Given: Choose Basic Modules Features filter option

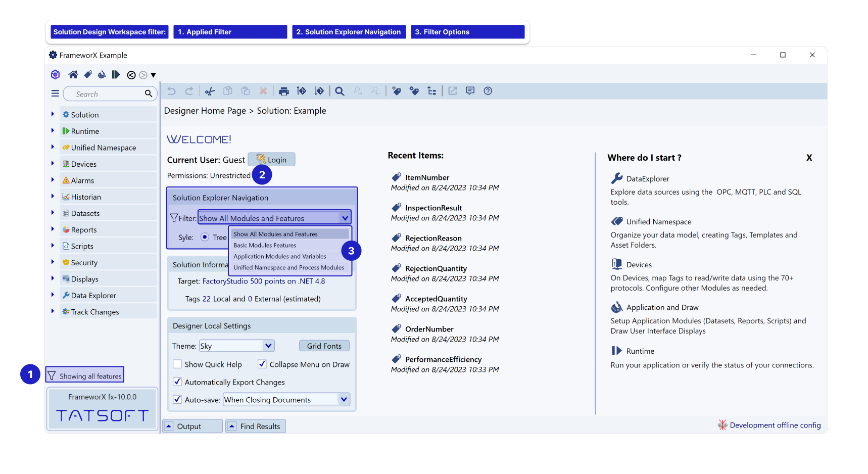Looking at the screenshot, I should [265, 246].
